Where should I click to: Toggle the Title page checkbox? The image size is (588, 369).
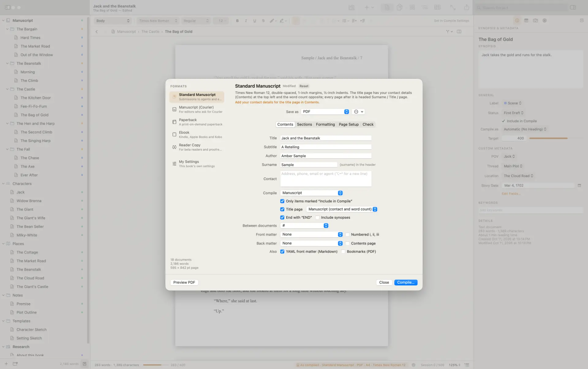click(282, 209)
